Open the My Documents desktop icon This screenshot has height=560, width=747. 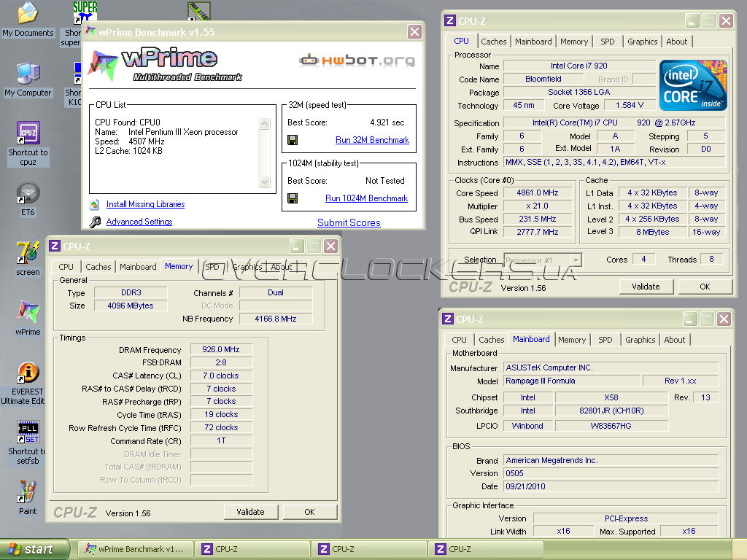click(x=28, y=19)
